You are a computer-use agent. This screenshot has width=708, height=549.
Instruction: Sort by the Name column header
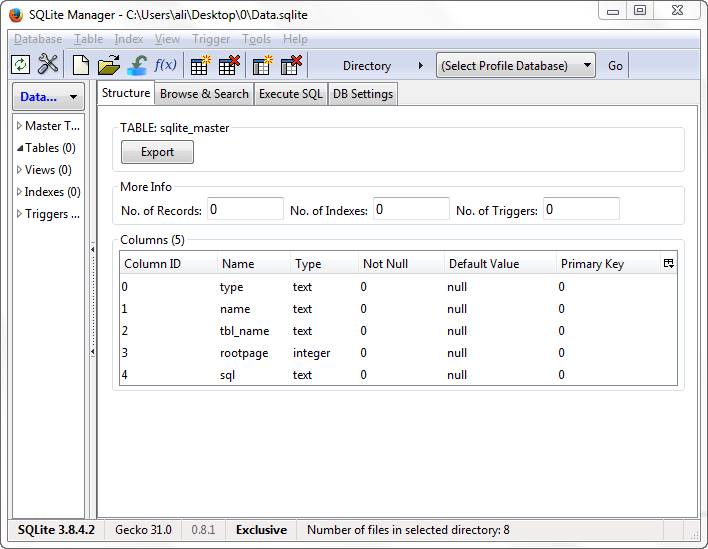[254, 264]
